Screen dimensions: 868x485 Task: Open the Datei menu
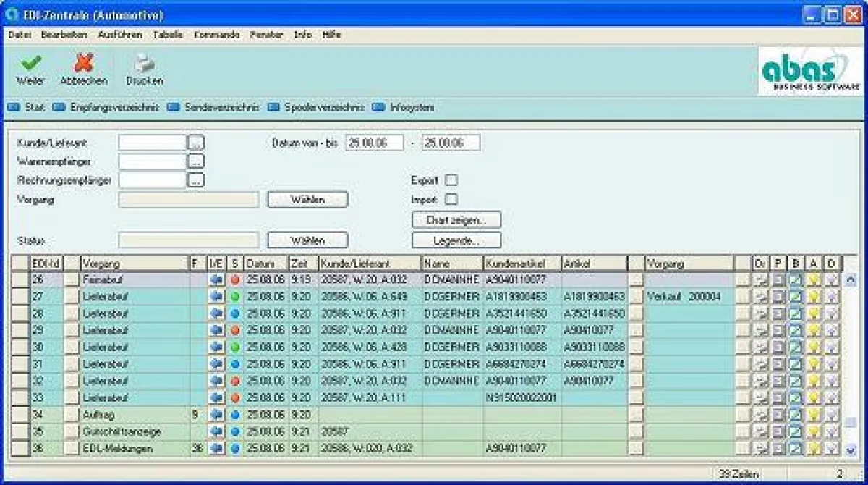tap(20, 35)
